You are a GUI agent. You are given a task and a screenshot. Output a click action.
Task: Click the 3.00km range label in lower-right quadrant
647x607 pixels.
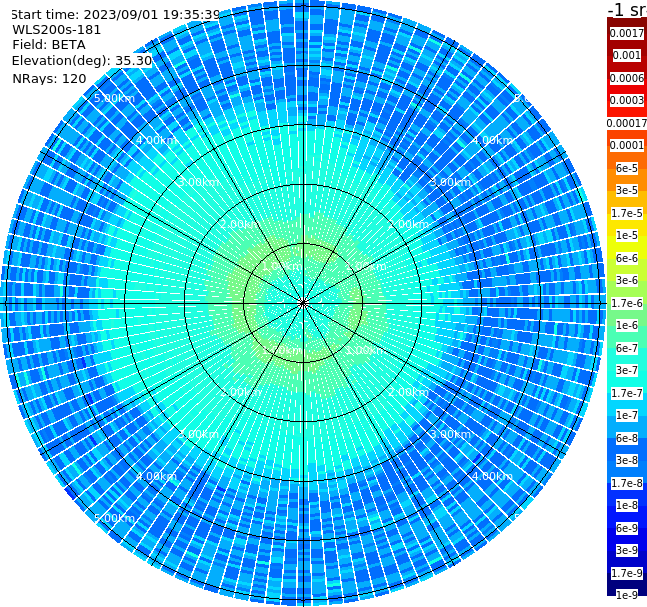pos(451,434)
